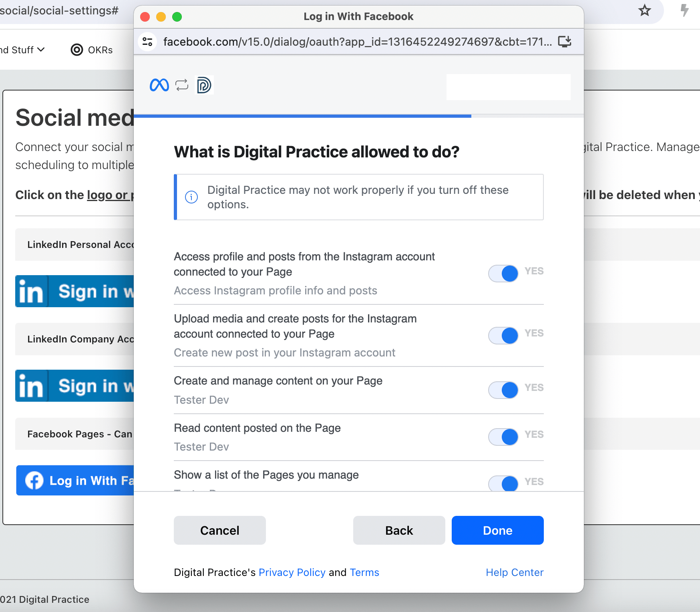Click the 'Access Instagram profile info and posts' text
700x612 pixels.
(x=276, y=291)
